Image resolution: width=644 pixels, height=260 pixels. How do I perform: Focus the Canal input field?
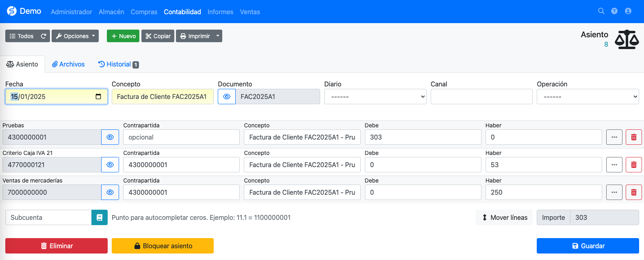481,97
